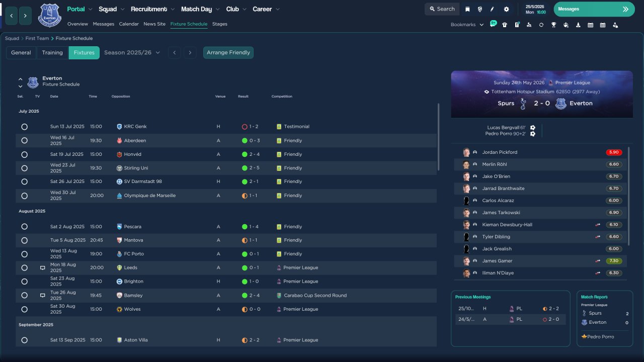Screen dimensions: 644x362
Task: Select the Stirling Uni fixture radio button
Action: [x=24, y=168]
